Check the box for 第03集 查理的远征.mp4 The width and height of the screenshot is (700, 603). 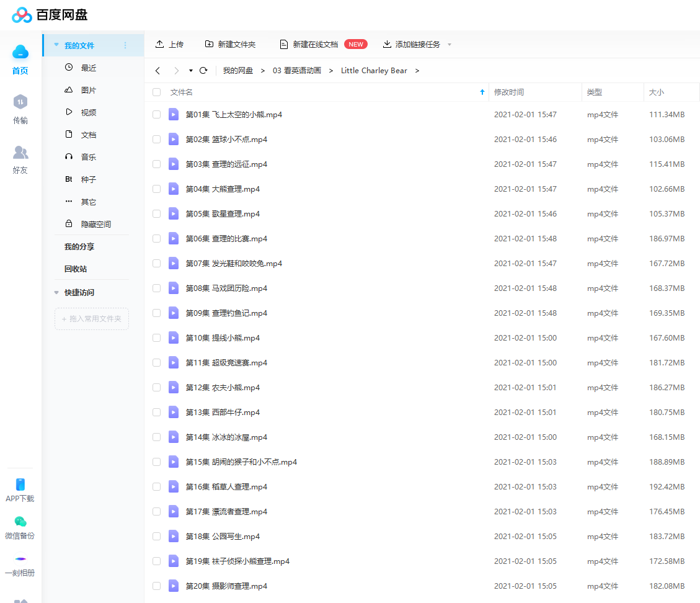[156, 164]
